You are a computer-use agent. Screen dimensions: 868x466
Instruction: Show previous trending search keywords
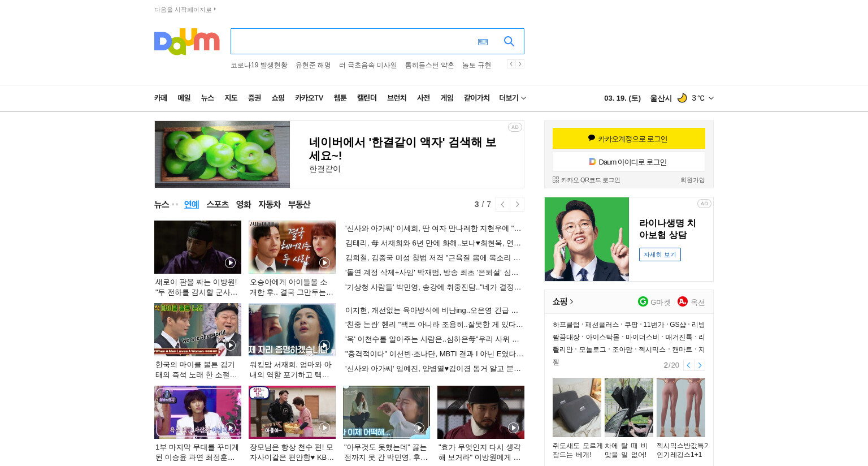point(511,64)
